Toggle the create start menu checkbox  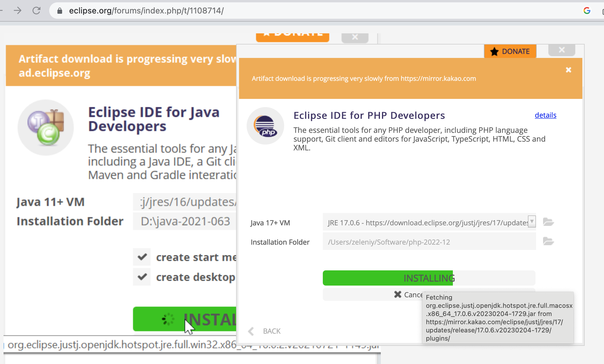[x=142, y=257]
